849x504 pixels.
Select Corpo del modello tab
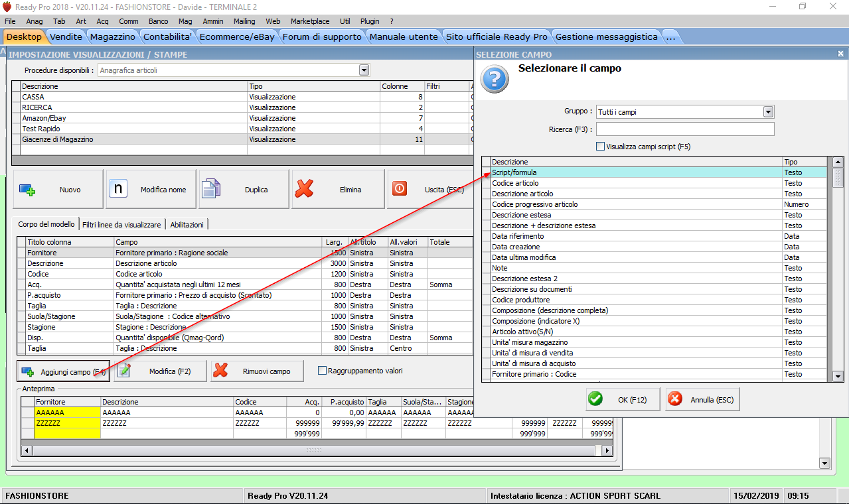pos(46,224)
